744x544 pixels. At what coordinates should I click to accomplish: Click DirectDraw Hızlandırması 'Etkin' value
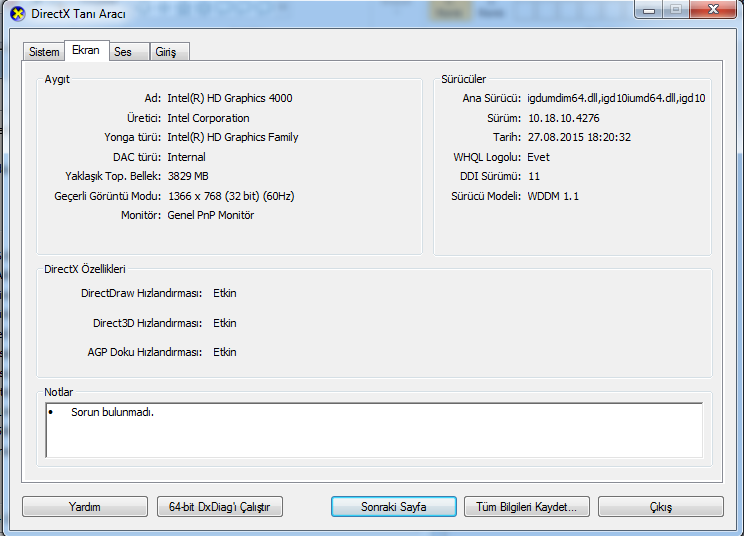tap(225, 293)
